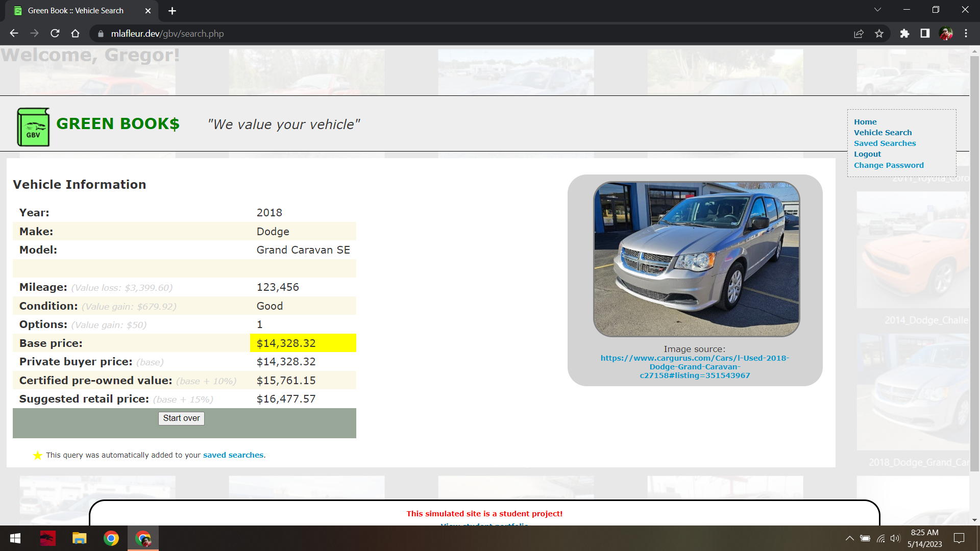Follow the saved searches link
The height and width of the screenshot is (551, 980).
(x=233, y=455)
